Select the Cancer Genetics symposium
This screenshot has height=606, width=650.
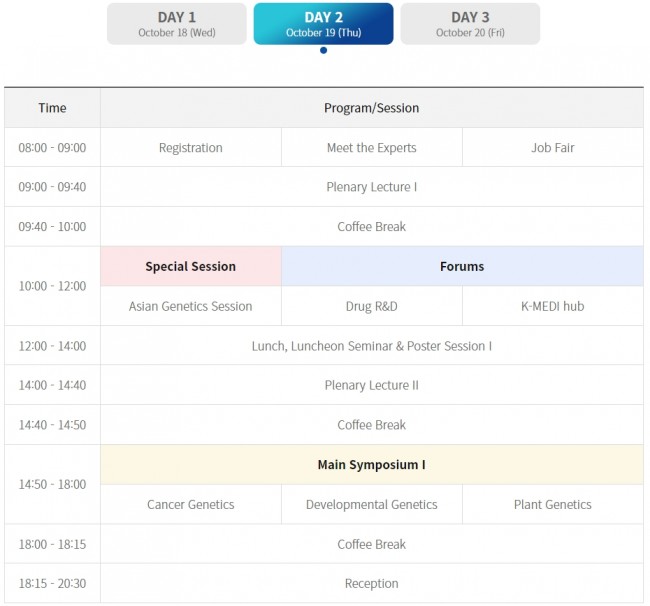(191, 504)
